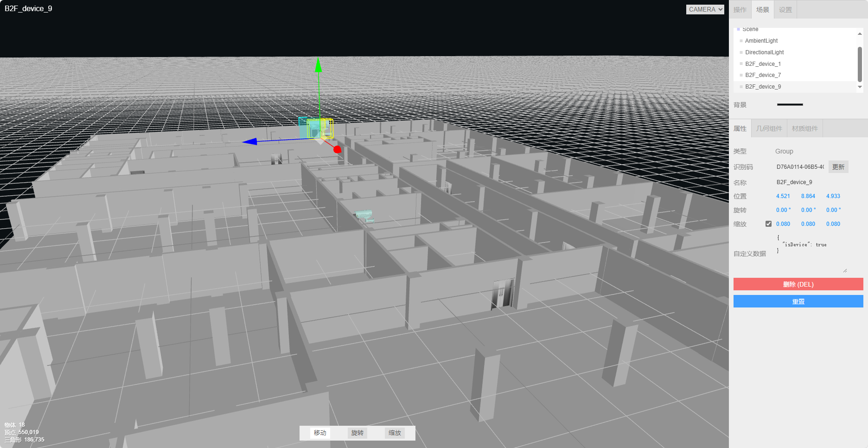Click the scene tree scrollbar thumb
This screenshot has width=868, height=448.
(860, 64)
